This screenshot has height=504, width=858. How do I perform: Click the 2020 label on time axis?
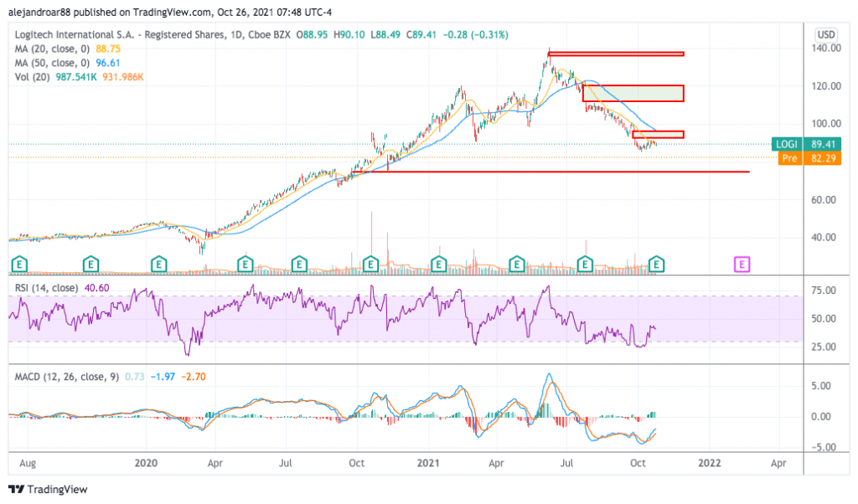(146, 464)
